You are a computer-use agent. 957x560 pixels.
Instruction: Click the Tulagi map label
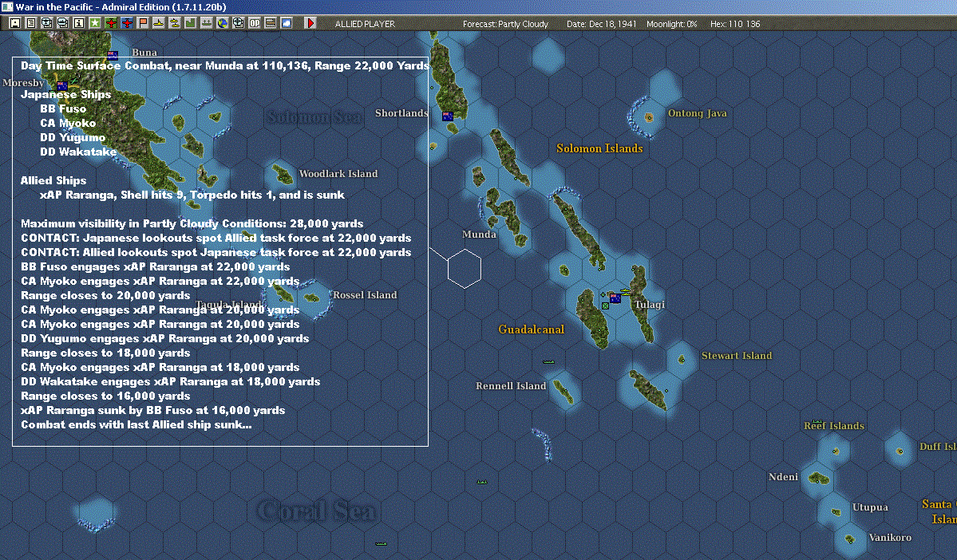(650, 305)
